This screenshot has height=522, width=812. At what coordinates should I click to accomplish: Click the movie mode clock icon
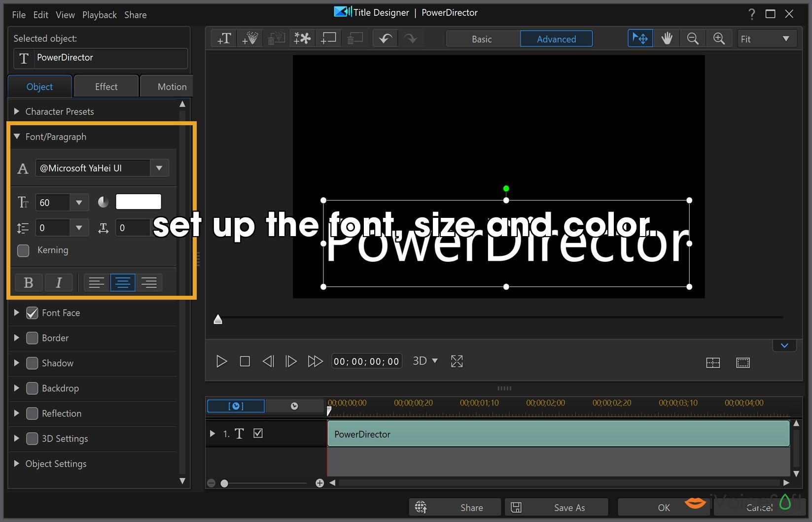(294, 406)
